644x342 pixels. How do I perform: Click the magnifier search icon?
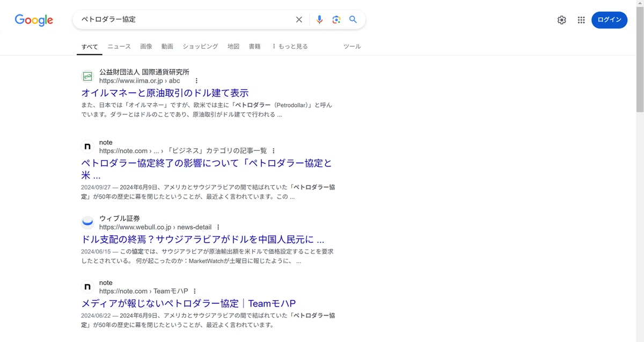(x=353, y=19)
